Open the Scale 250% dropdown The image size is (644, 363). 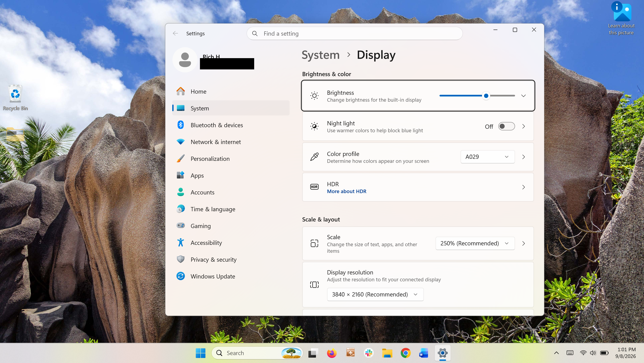475,243
